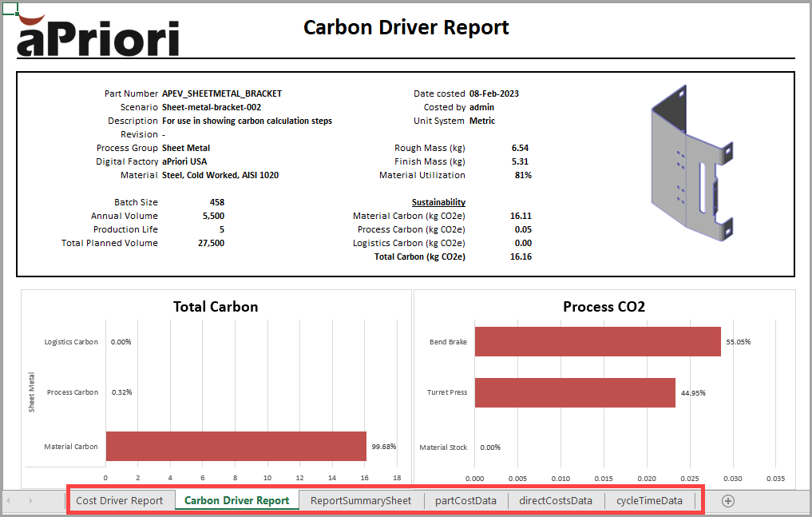
Task: Select the Unit System value Metric
Action: coord(482,121)
